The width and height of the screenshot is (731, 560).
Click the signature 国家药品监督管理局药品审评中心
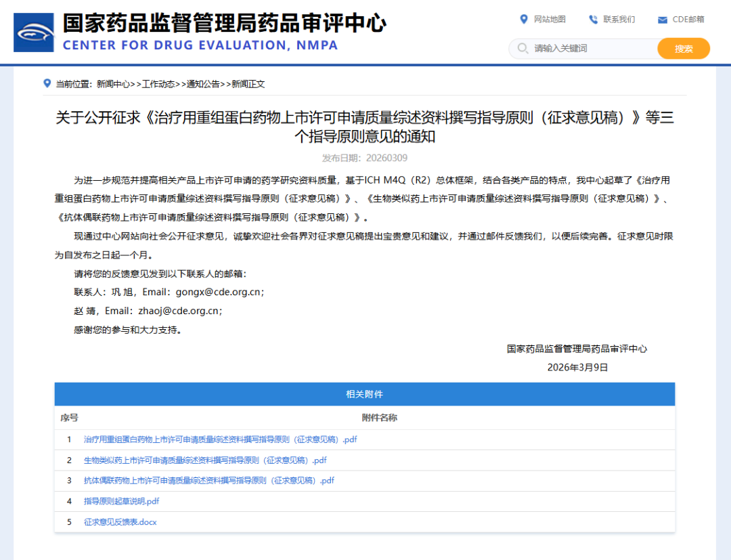coord(577,349)
